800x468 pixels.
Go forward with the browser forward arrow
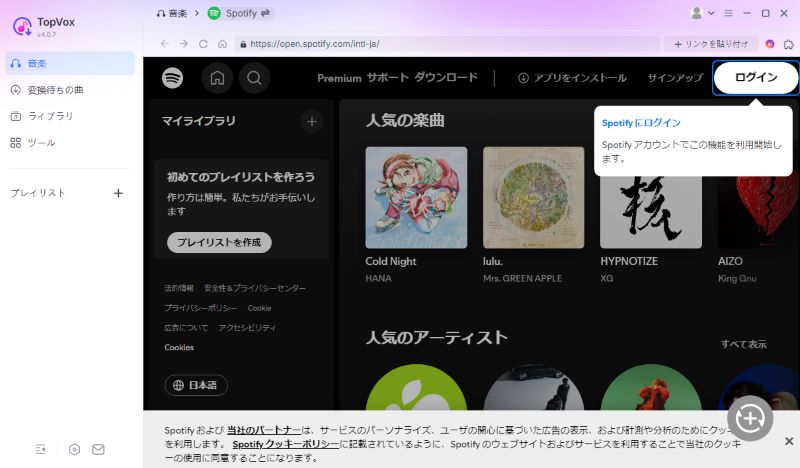[x=184, y=44]
